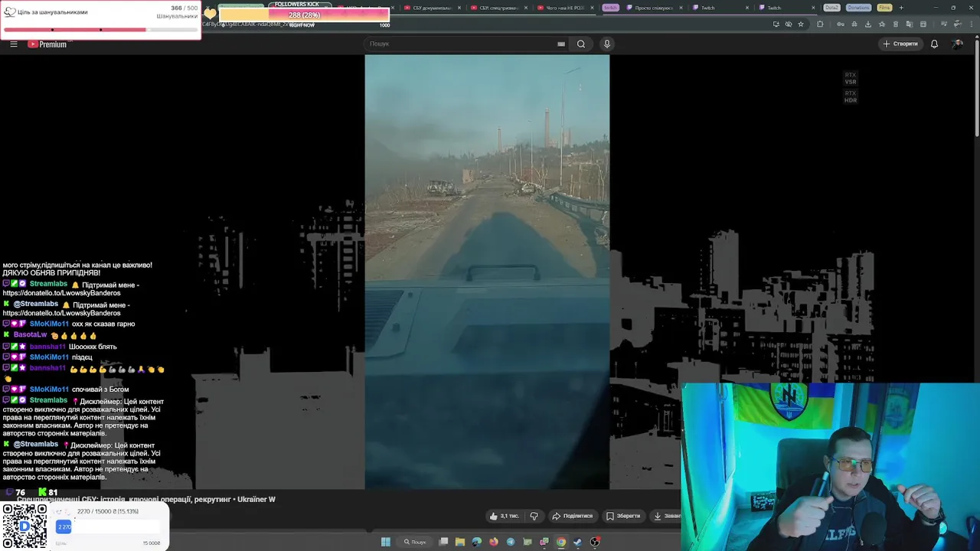Viewport: 980px width, 551px height.
Task: Open a new browser tab
Action: (901, 8)
